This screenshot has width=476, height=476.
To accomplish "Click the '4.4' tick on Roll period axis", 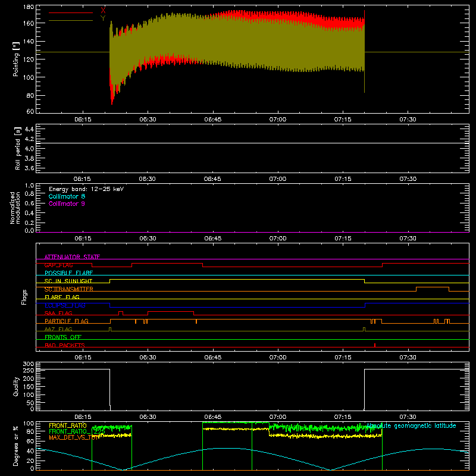I will (x=29, y=129).
